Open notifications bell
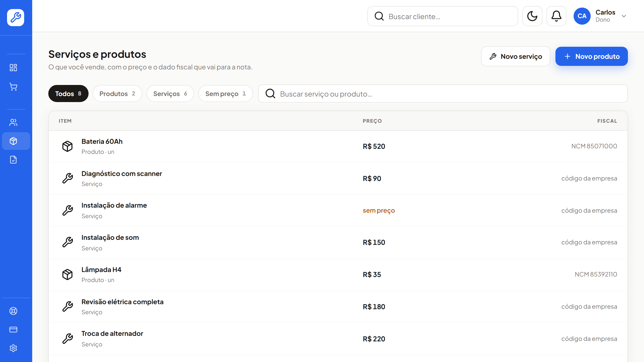 click(556, 16)
